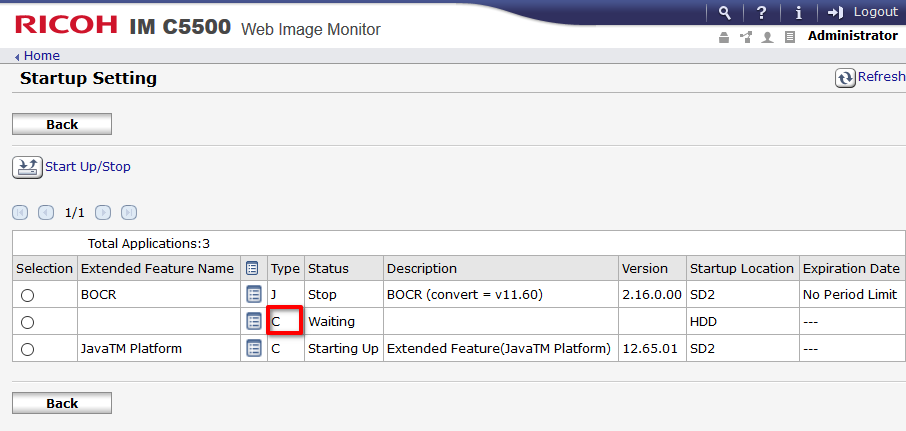The image size is (906, 431).
Task: Select the radio button for Waiting row
Action: point(27,322)
